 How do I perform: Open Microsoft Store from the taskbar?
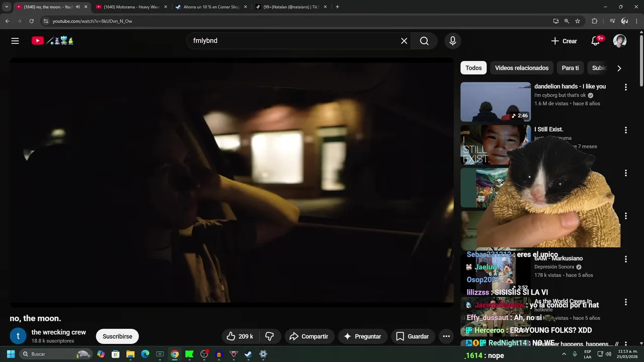(116, 354)
